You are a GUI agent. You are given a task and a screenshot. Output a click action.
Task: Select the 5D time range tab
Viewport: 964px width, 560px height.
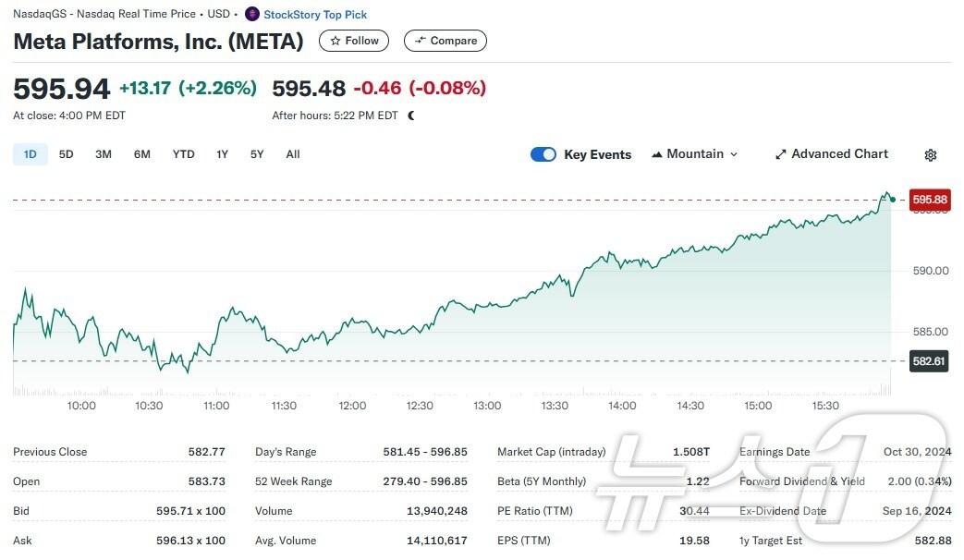coord(66,154)
